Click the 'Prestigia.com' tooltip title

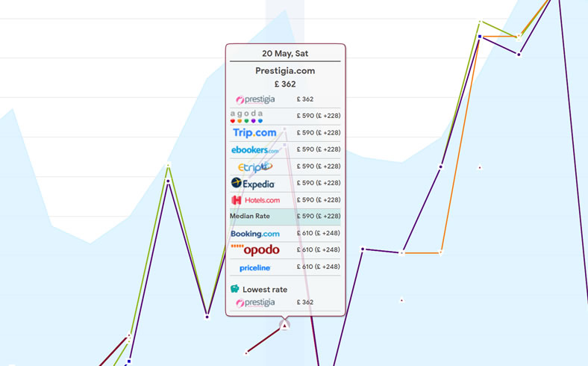pyautogui.click(x=285, y=70)
